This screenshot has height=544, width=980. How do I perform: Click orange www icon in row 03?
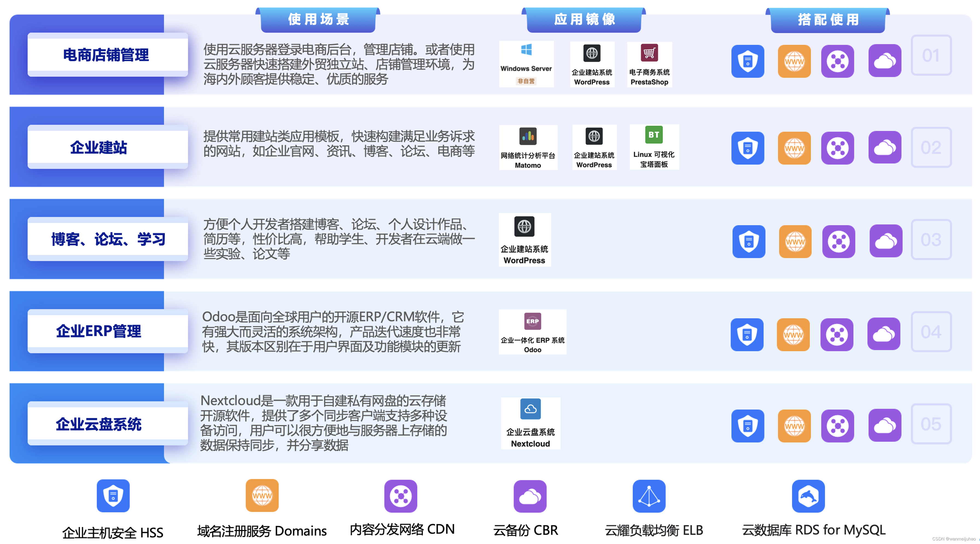pyautogui.click(x=795, y=242)
